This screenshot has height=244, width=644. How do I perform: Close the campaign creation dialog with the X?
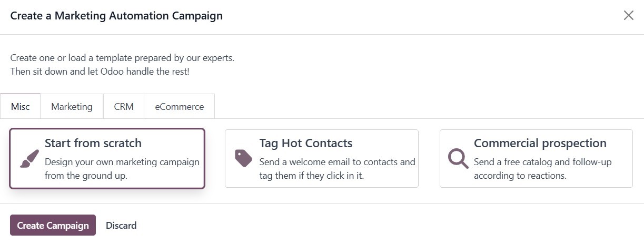[x=628, y=16]
